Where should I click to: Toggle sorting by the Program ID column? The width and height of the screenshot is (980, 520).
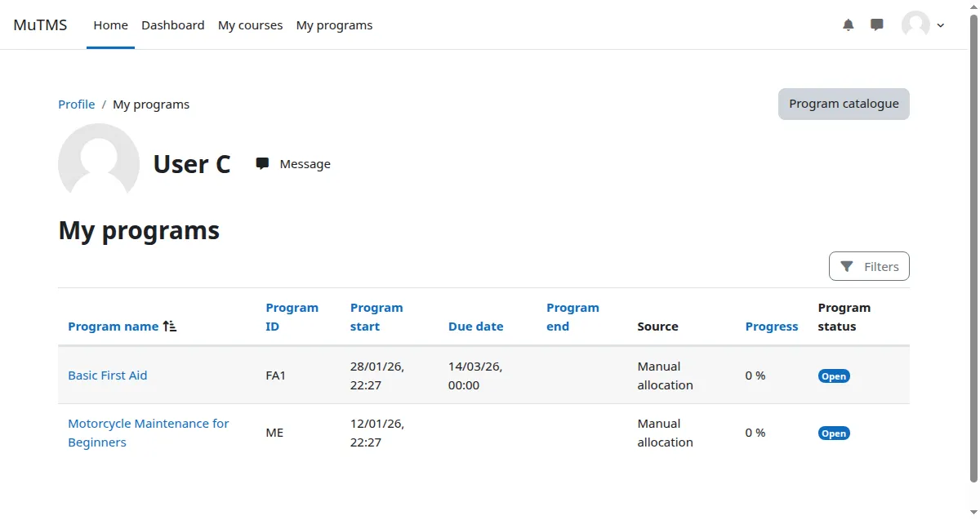pos(292,317)
